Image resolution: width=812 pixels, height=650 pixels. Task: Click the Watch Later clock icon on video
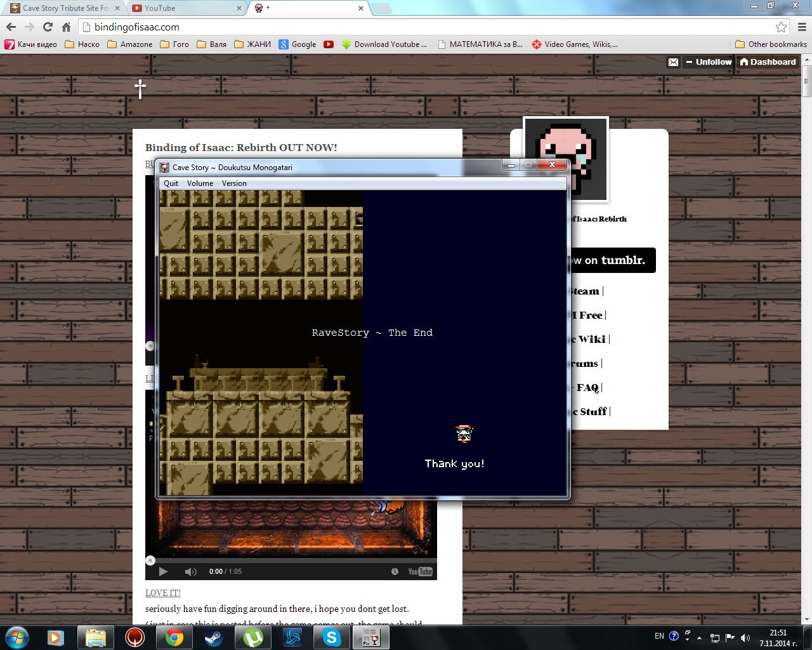coord(395,571)
